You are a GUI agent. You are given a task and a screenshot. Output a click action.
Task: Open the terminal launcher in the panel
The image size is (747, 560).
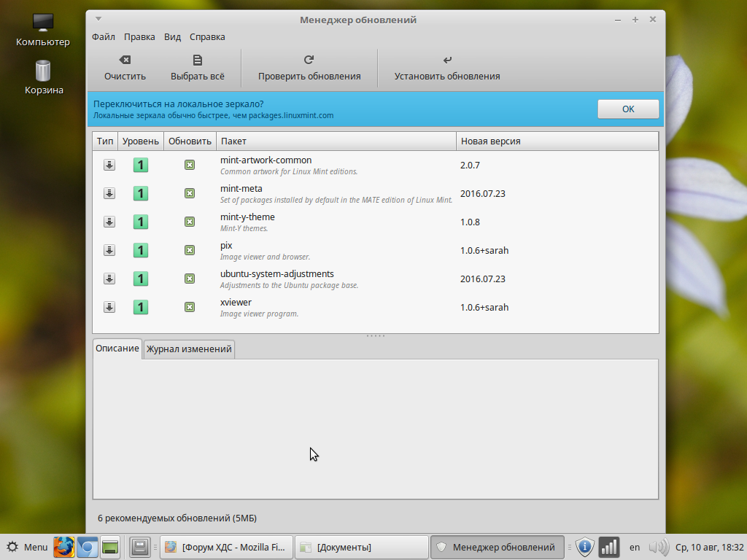pyautogui.click(x=110, y=547)
